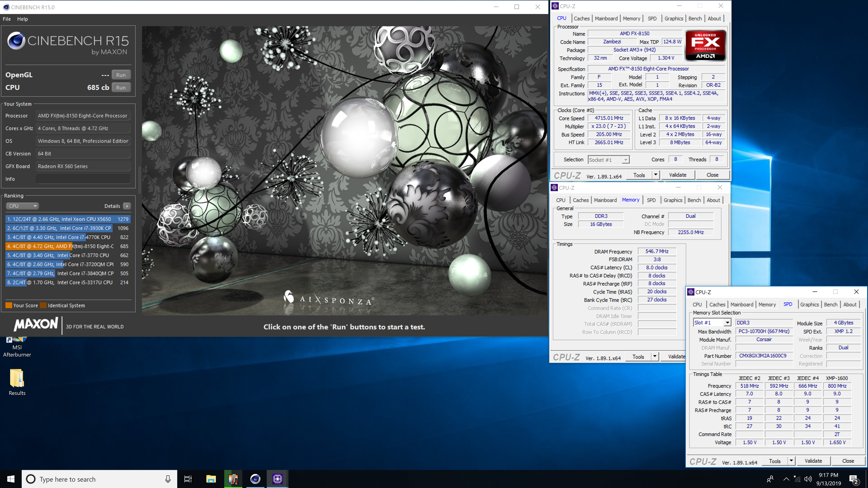
Task: Open File Explorer from the taskbar
Action: 211,479
